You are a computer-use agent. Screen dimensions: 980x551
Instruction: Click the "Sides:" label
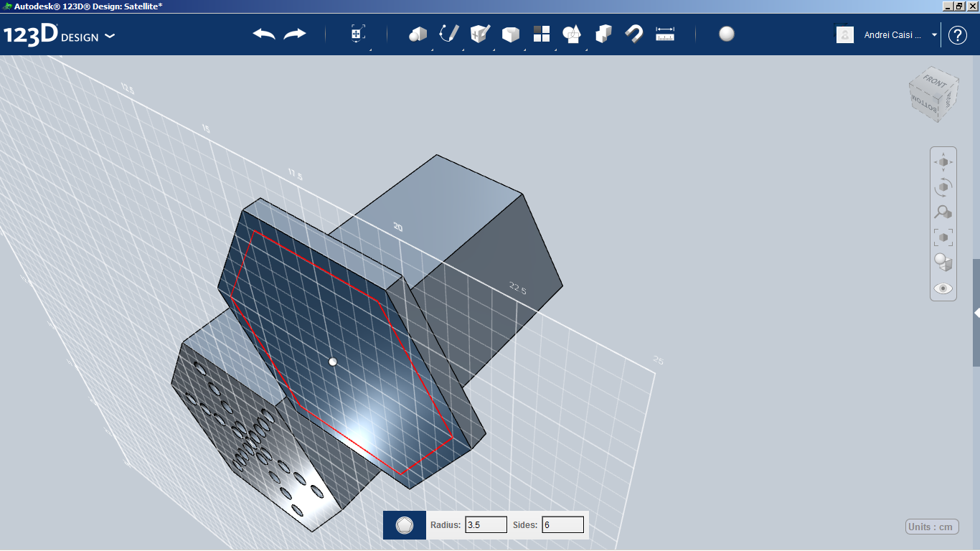[525, 525]
